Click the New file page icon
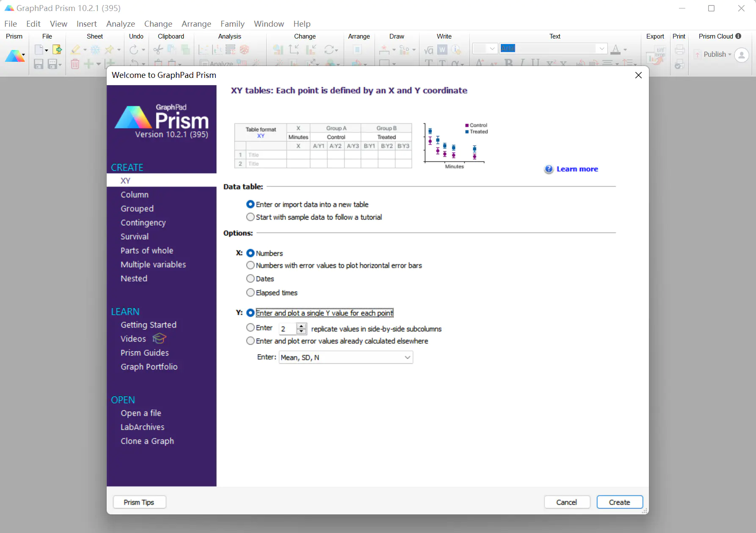The width and height of the screenshot is (756, 533). point(39,50)
